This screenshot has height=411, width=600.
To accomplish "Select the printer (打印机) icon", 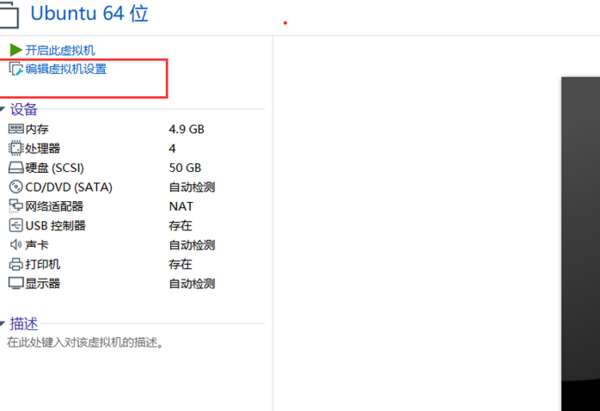I will pyautogui.click(x=16, y=264).
